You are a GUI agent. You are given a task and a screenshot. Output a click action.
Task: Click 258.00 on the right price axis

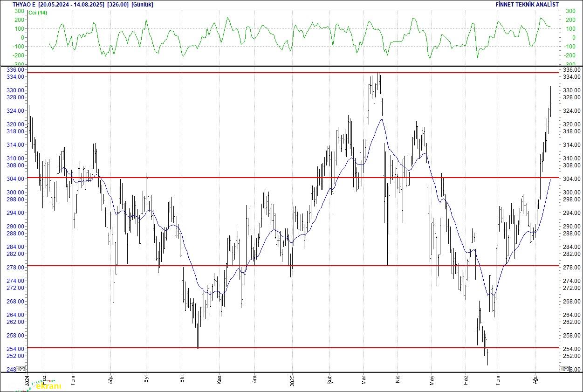pos(572,336)
